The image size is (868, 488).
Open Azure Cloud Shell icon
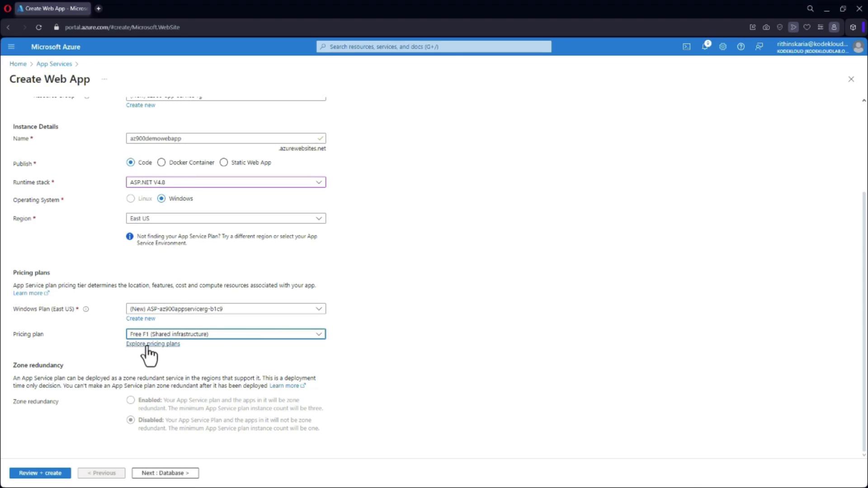tap(686, 47)
